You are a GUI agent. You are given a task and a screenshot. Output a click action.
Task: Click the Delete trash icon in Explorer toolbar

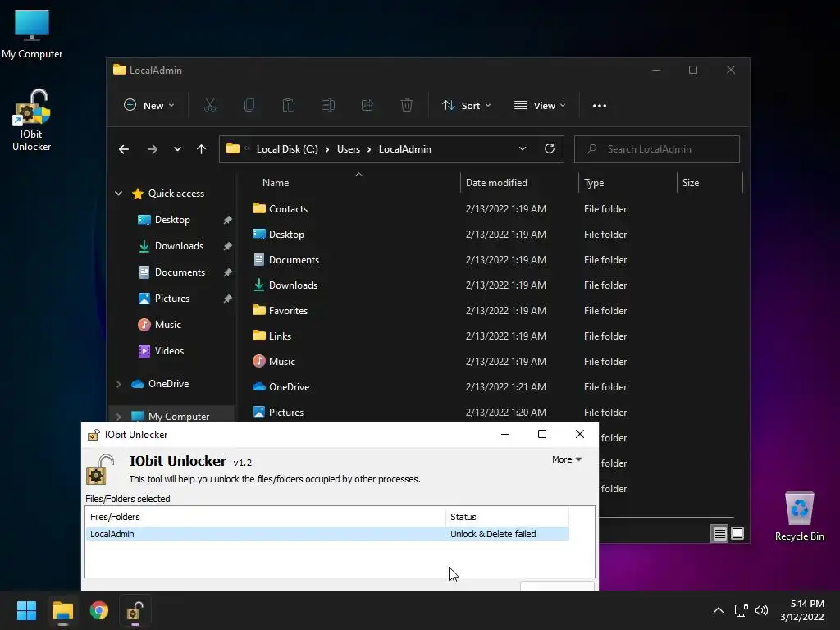click(407, 106)
